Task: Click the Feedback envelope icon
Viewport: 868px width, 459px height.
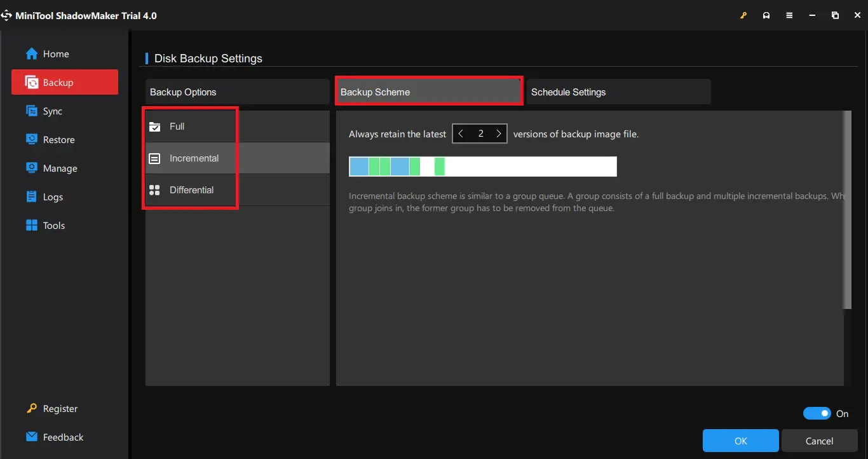Action: click(x=32, y=437)
